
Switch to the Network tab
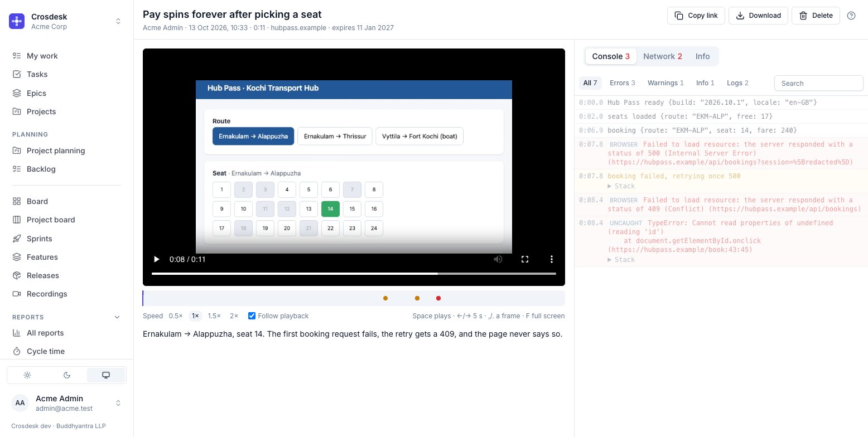click(x=663, y=56)
